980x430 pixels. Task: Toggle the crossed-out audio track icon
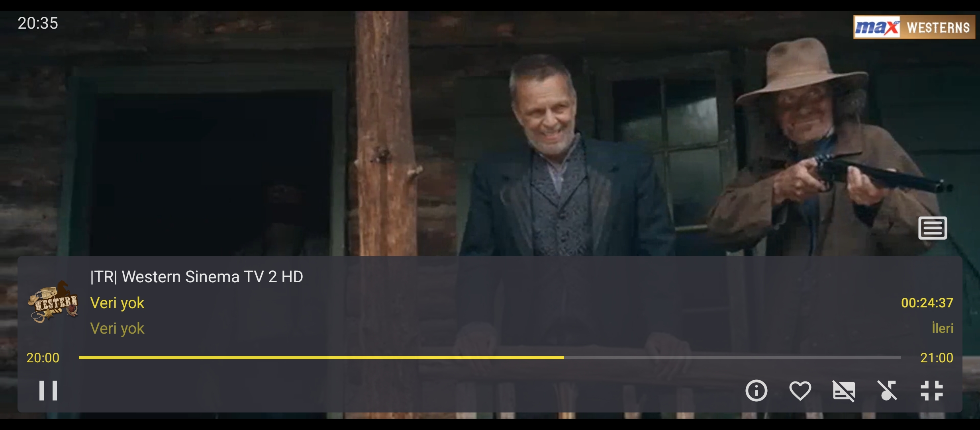point(888,391)
